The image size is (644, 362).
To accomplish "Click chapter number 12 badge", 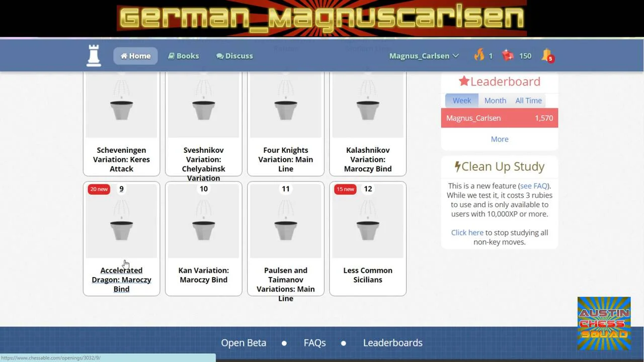I will point(368,189).
